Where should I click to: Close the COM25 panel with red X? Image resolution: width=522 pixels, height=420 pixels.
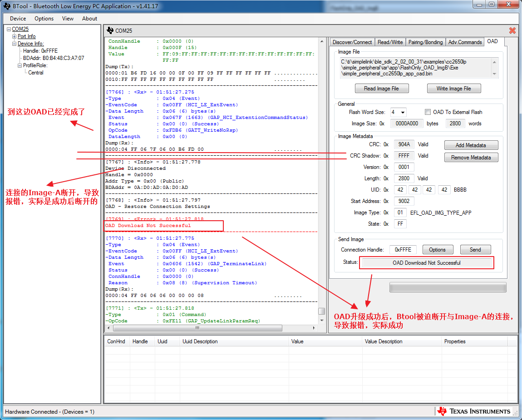pyautogui.click(x=512, y=30)
